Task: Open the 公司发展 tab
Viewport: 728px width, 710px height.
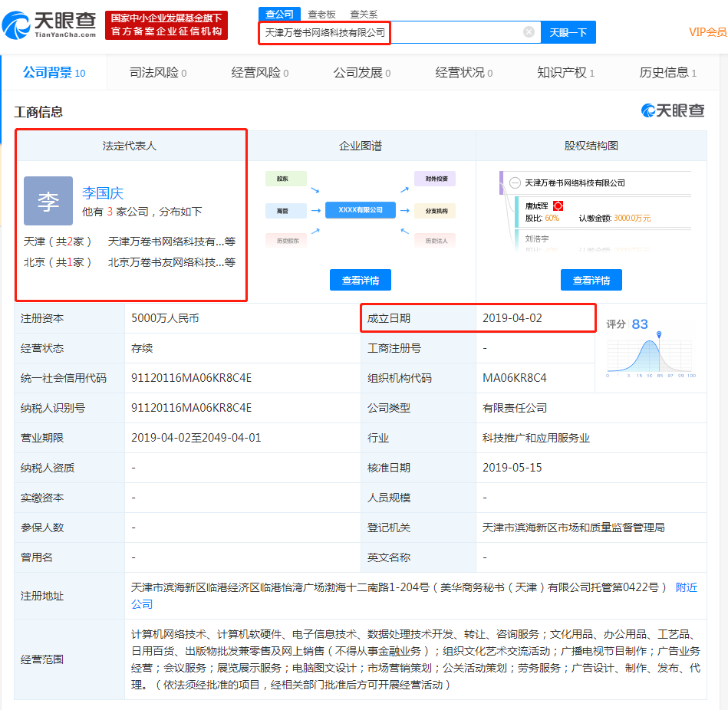Action: click(362, 73)
